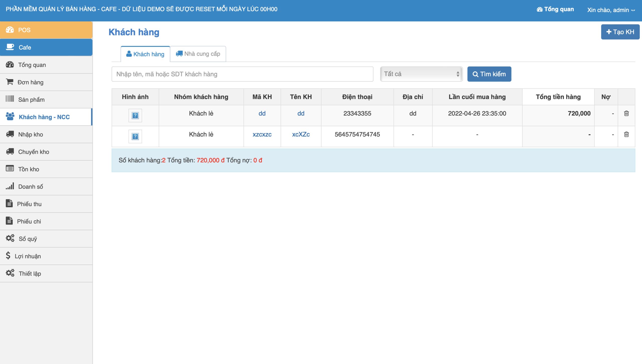Click the image placeholder for customer dd
This screenshot has height=364, width=642.
coord(135,115)
